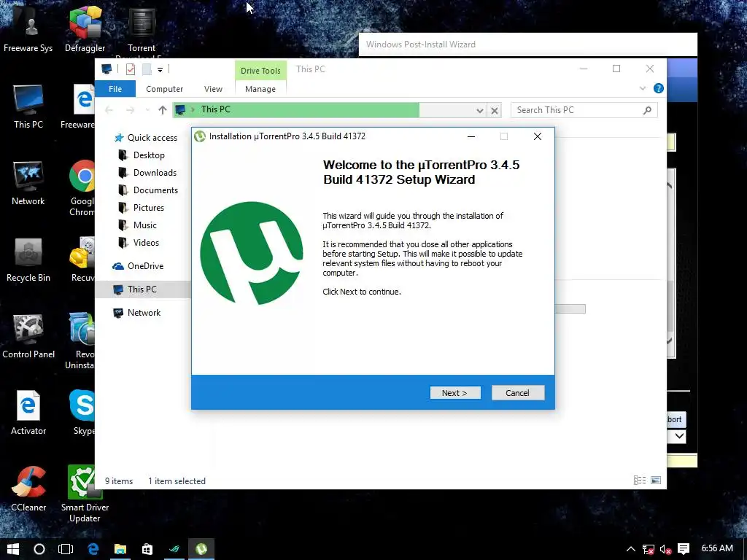Open the Drive Tools contextual tab

(260, 71)
